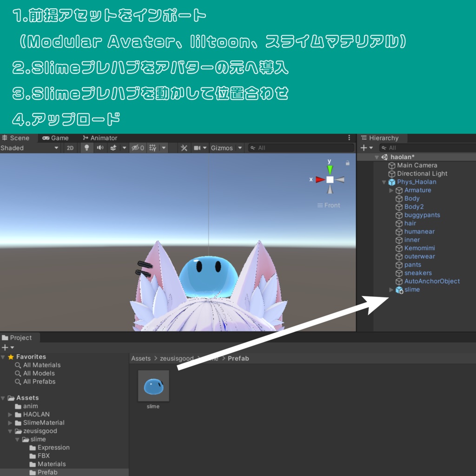
Task: Select Kemomimi object icon in Hierarchy
Action: coord(399,248)
